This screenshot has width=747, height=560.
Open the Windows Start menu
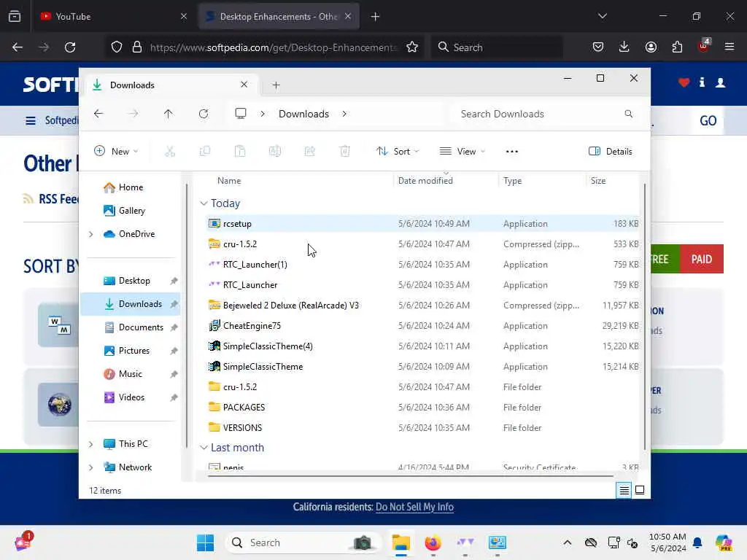click(205, 542)
